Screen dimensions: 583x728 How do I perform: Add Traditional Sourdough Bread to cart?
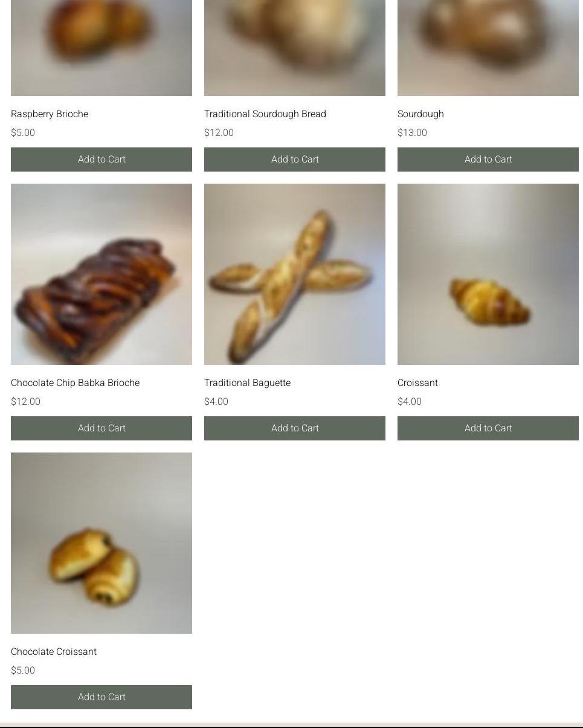[x=295, y=159]
